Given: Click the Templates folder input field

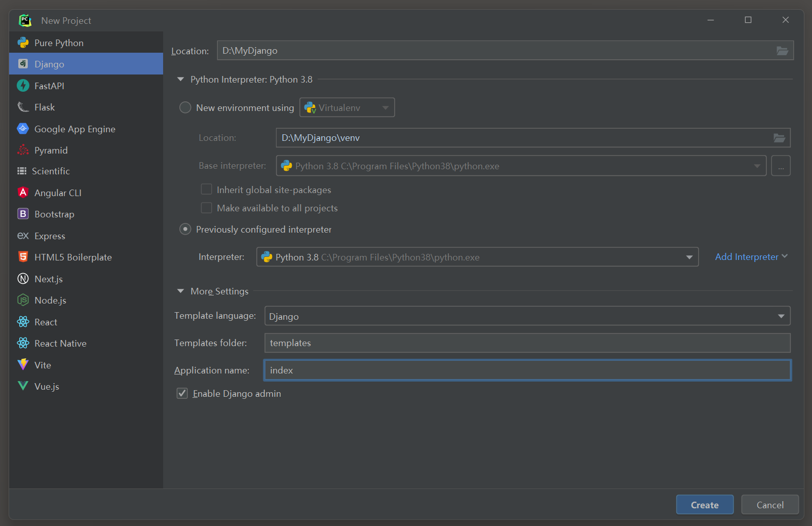Looking at the screenshot, I should pos(527,343).
